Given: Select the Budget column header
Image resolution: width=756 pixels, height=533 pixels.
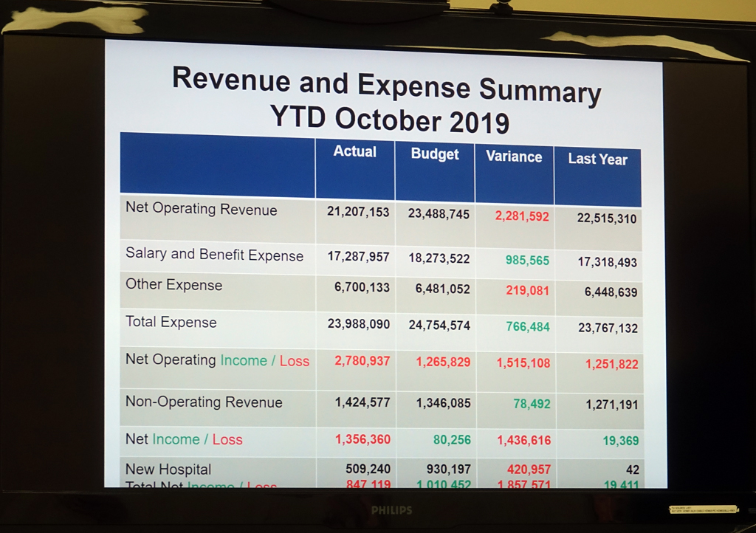Looking at the screenshot, I should coord(435,154).
